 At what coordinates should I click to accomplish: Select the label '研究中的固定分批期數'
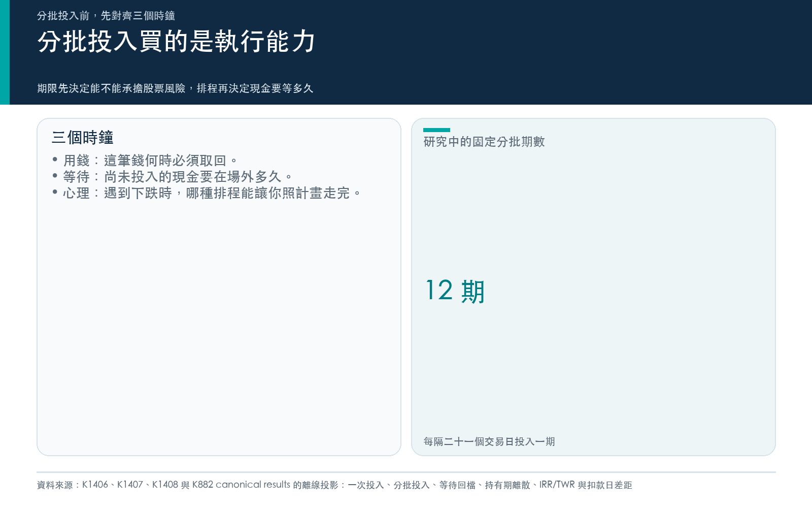point(484,142)
